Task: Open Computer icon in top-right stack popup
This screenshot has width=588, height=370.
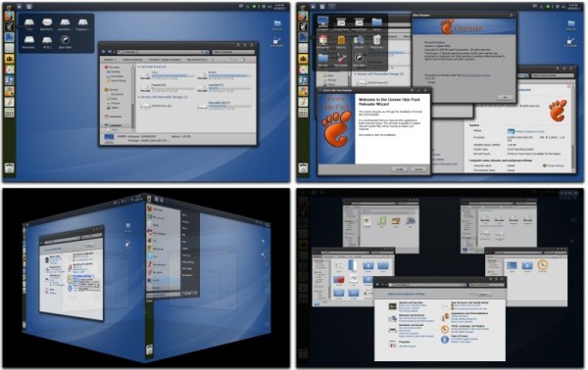Action: 322,23
